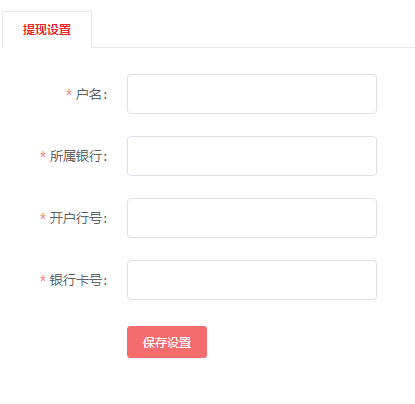Image resolution: width=415 pixels, height=404 pixels.
Task: Click the required asterisk beside 所属银行
Action: pos(43,154)
